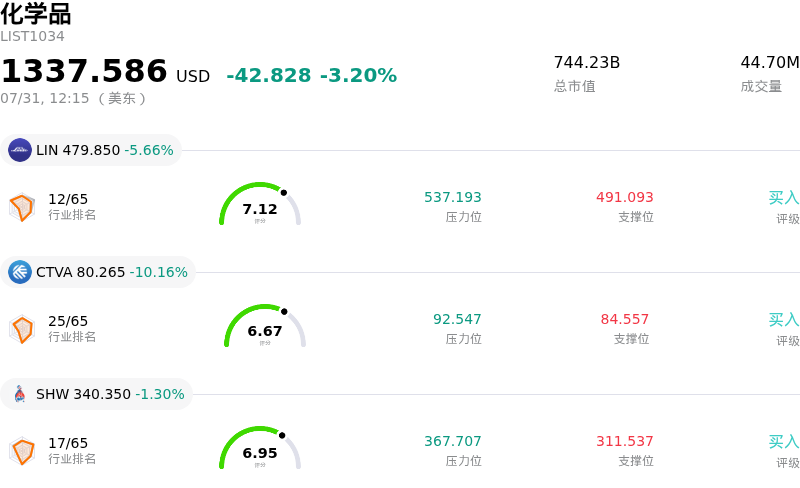The width and height of the screenshot is (800, 488).
Task: Open LIN's orange radar chart icon
Action: (x=22, y=207)
